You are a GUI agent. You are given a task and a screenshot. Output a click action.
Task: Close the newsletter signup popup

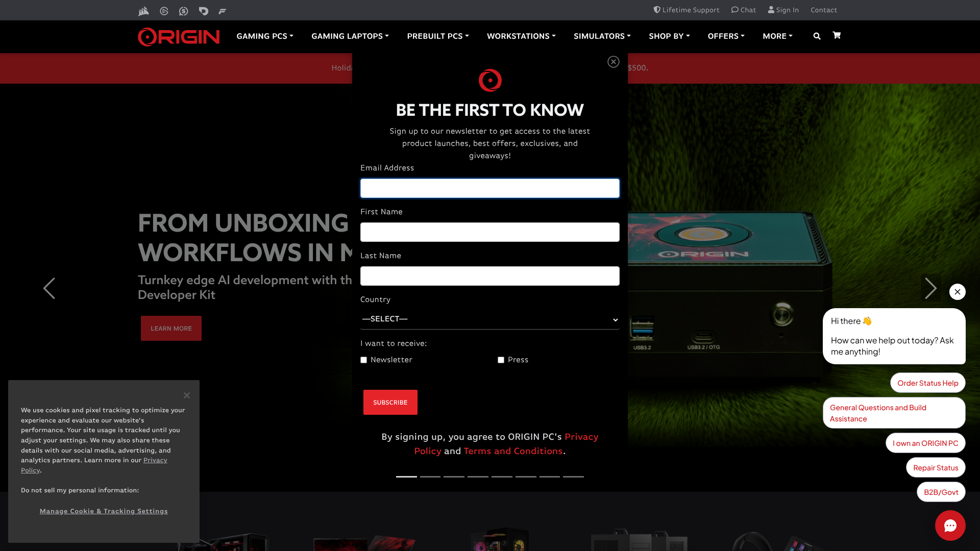[x=614, y=62]
